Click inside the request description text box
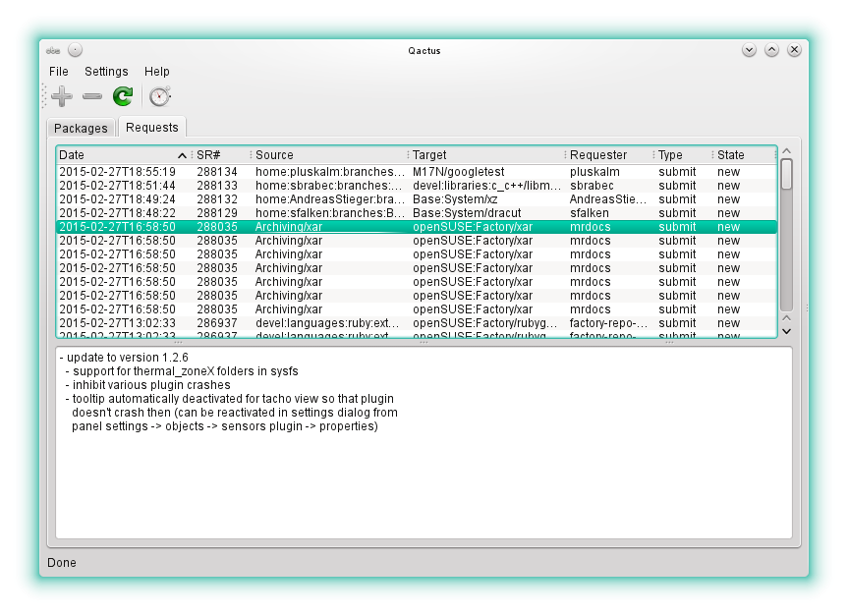Viewport: 848px width, 616px height. 424,443
